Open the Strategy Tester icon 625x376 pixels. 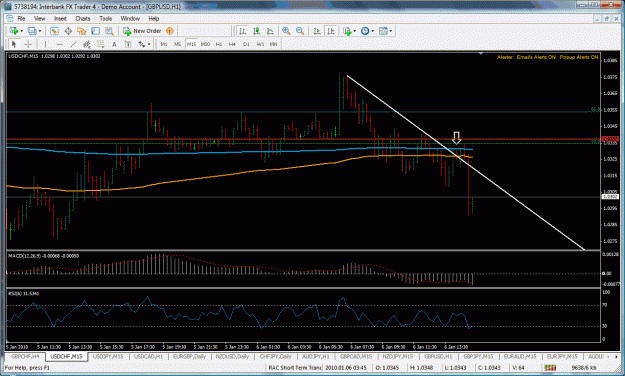109,31
